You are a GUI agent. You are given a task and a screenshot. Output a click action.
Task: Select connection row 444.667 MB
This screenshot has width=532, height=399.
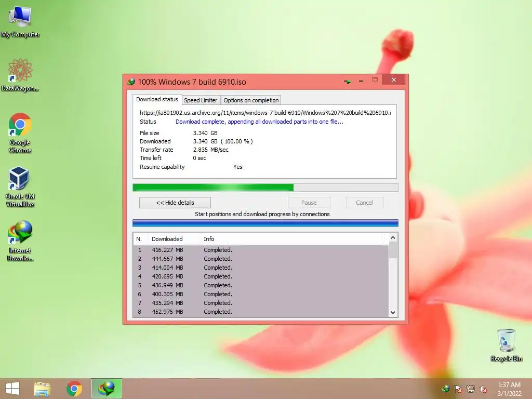click(x=261, y=259)
